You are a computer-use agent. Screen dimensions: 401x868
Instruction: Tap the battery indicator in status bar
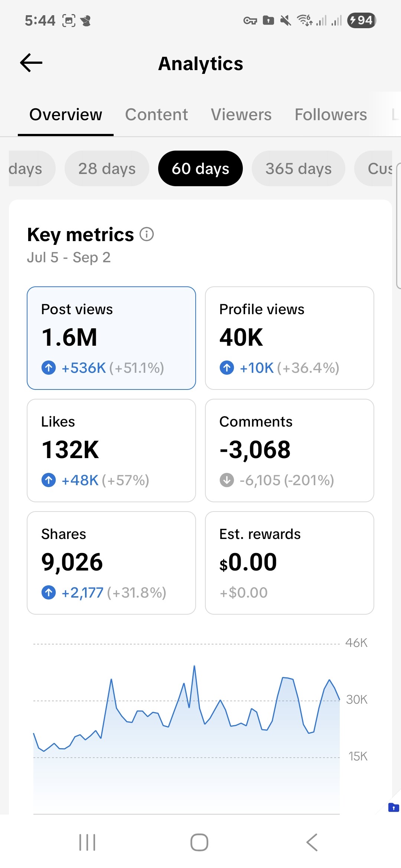pyautogui.click(x=361, y=20)
